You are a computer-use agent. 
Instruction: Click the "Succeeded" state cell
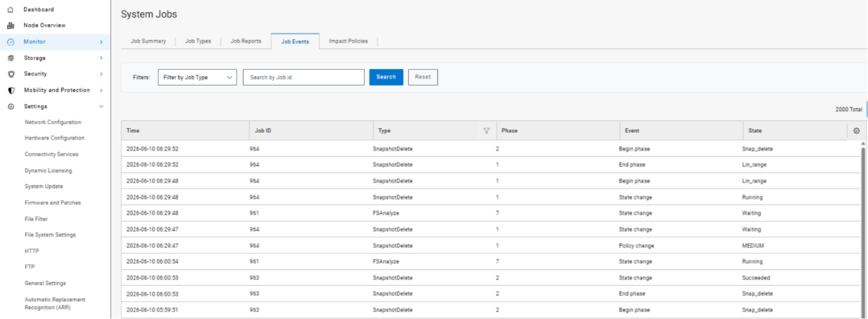[756, 278]
